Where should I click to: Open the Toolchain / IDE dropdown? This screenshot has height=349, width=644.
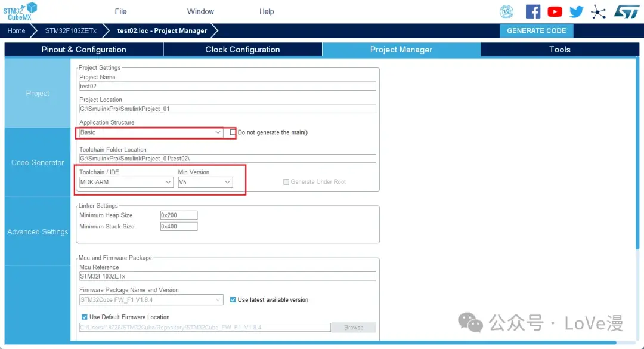126,182
